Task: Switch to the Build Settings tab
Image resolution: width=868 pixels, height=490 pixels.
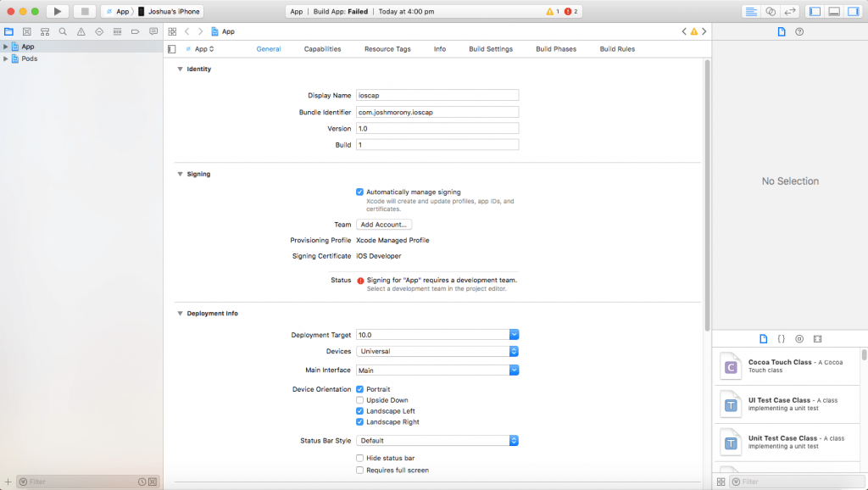Action: click(491, 48)
